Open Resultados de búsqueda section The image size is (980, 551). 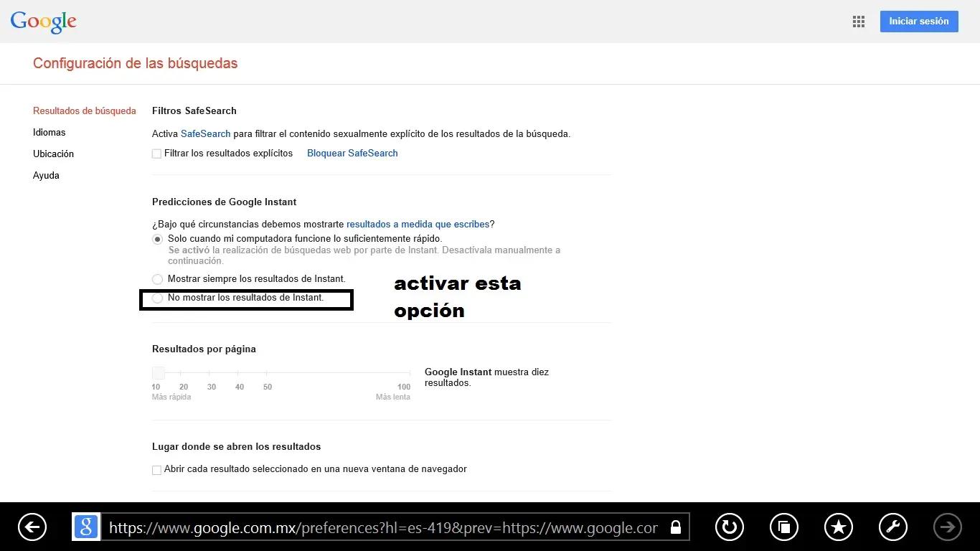(x=85, y=111)
